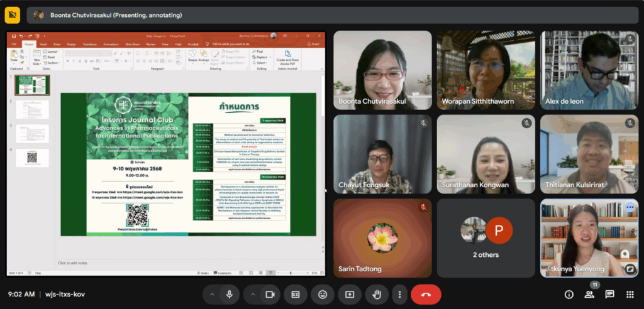Click the Paste clipboard icon

[14, 54]
